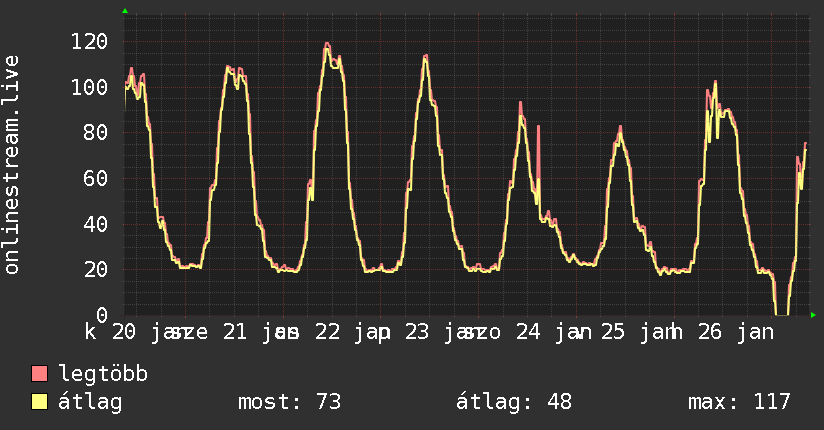Image resolution: width=824 pixels, height=430 pixels.
Task: Click the 40 y-axis label
Action: (96, 224)
